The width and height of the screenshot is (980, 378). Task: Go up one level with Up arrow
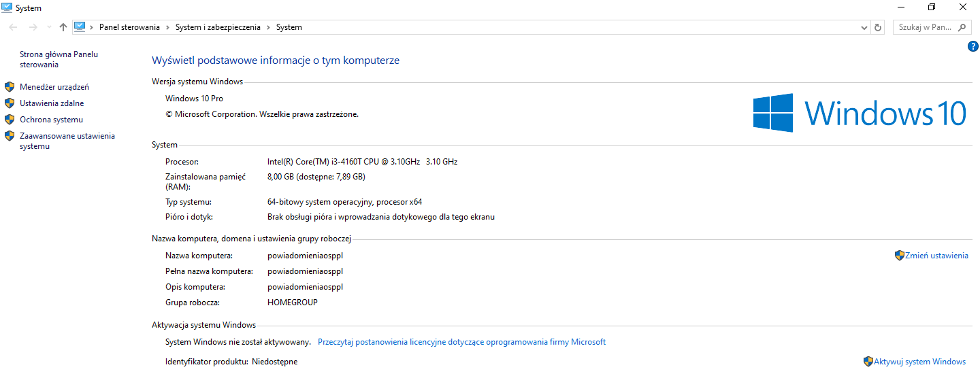tap(63, 27)
